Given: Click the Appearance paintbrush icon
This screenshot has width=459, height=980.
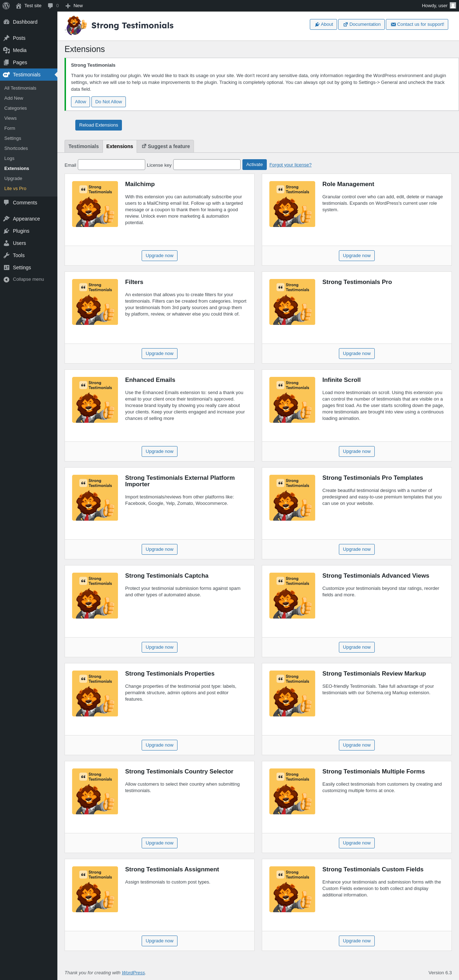Looking at the screenshot, I should click(6, 219).
